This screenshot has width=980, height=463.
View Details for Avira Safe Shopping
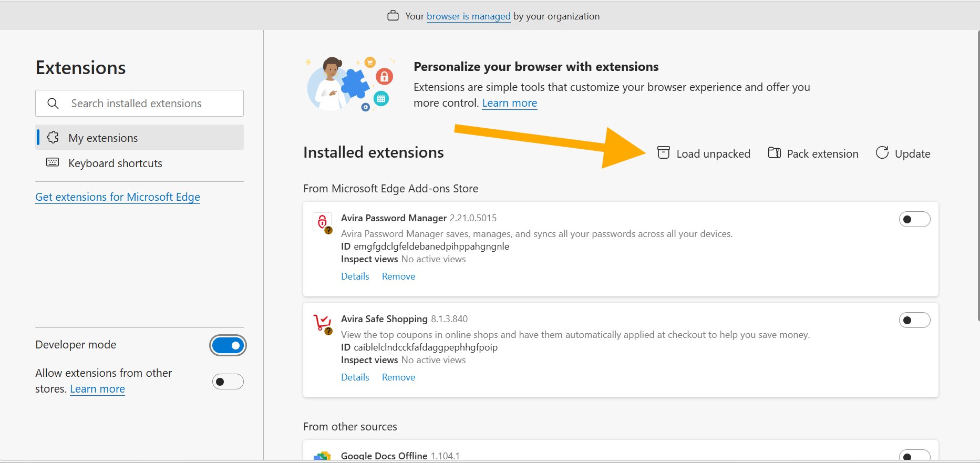(x=355, y=377)
